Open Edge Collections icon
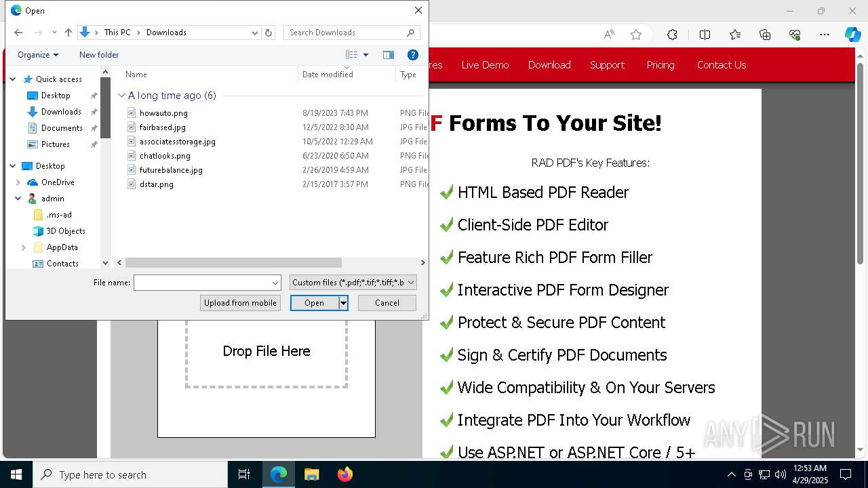Image resolution: width=868 pixels, height=488 pixels. click(x=765, y=35)
